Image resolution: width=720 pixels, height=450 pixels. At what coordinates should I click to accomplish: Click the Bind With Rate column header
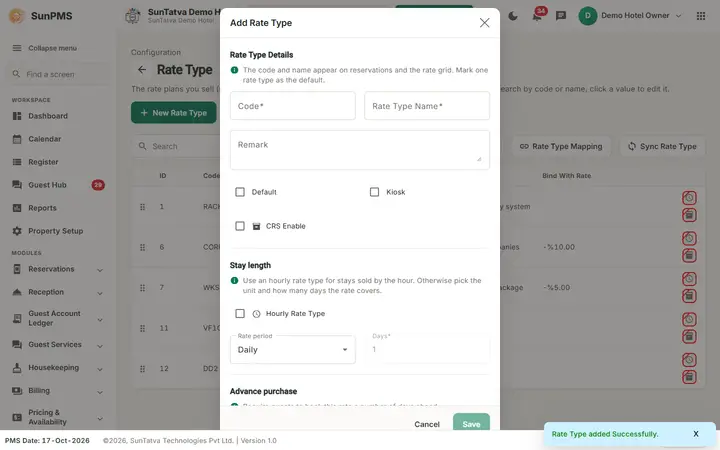[566, 175]
